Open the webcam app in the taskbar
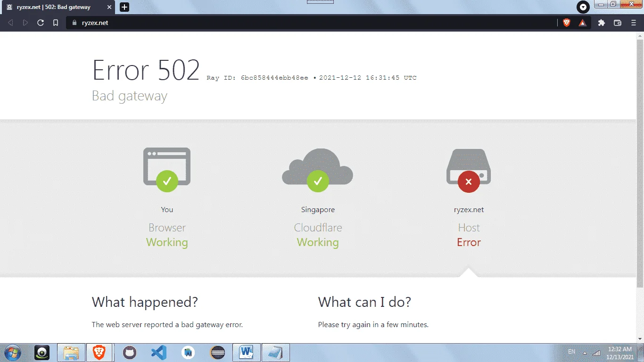This screenshot has width=644, height=362. click(x=42, y=353)
